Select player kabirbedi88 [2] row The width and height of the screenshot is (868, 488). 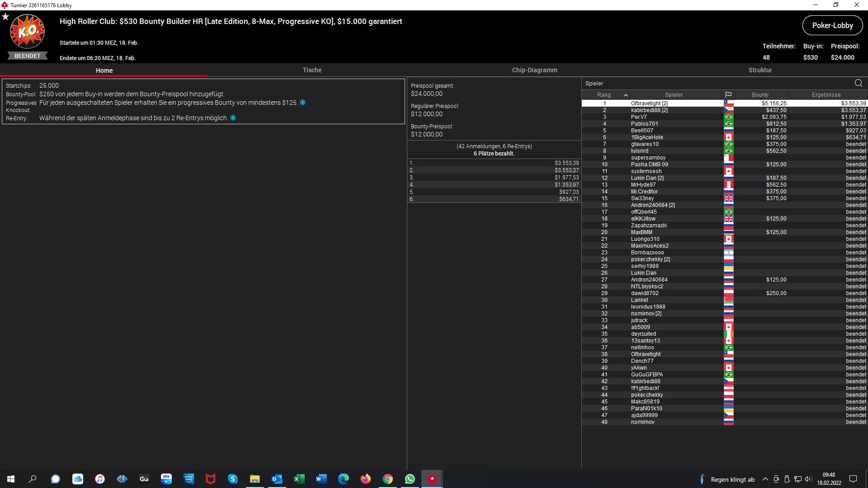click(x=649, y=110)
